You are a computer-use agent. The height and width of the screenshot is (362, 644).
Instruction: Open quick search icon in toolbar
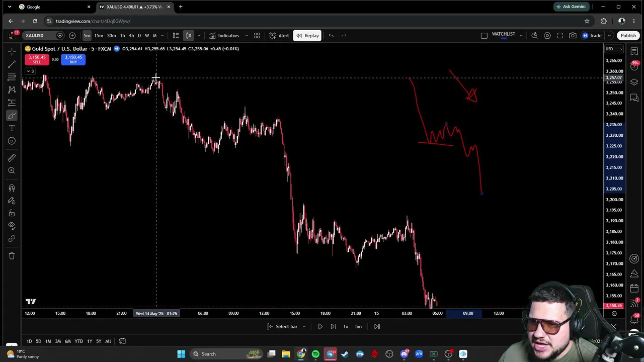click(x=534, y=36)
